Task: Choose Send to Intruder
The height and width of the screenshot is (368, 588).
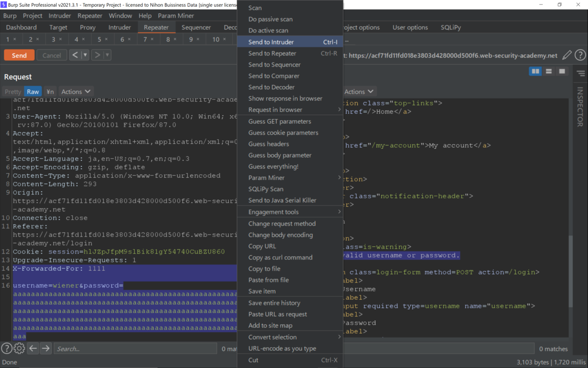Action: (x=290, y=42)
